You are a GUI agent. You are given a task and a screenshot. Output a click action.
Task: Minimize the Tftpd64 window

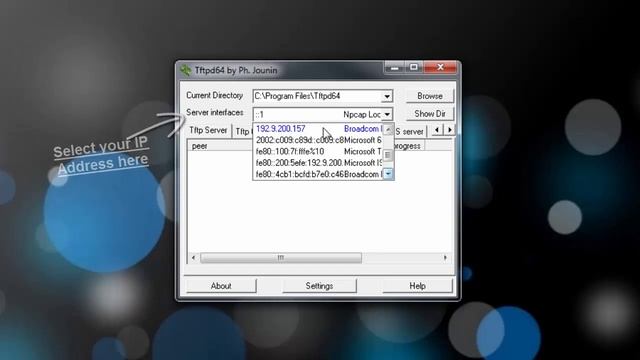pos(394,67)
